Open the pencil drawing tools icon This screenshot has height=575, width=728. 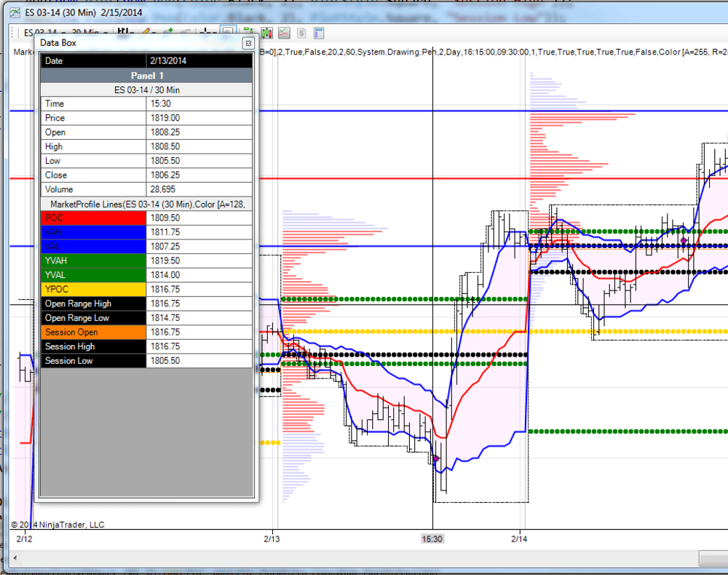(148, 33)
